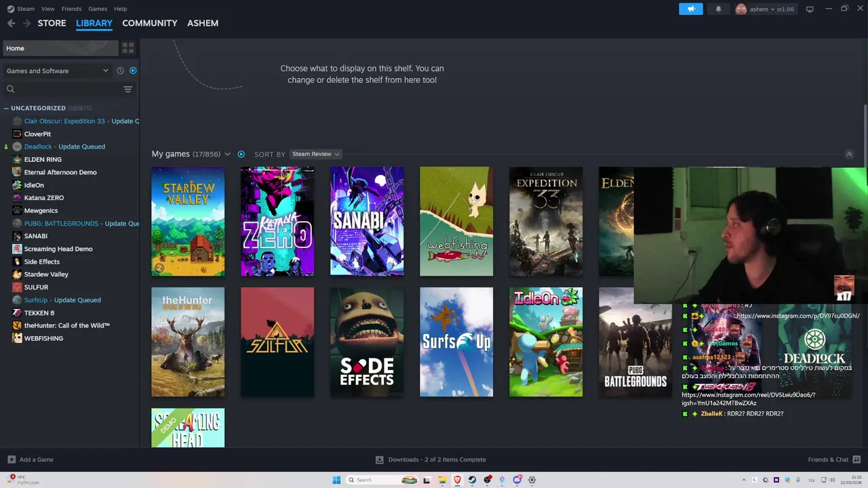Open the theHunter cover art
868x488 pixels.
(188, 342)
